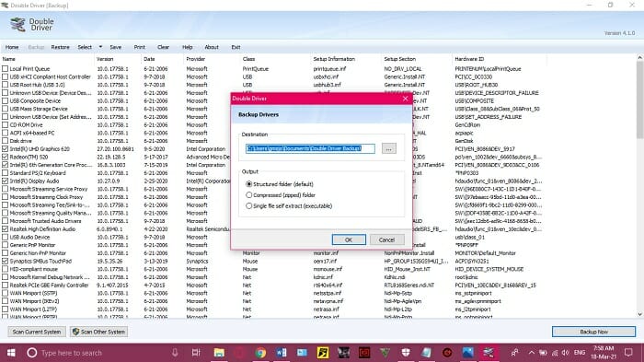Select the USB Composite Device row text

35,100
